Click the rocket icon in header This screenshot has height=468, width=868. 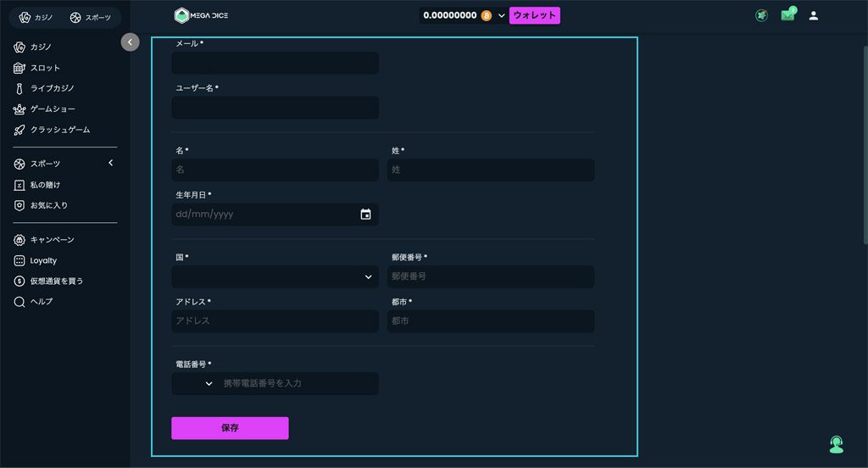click(761, 15)
